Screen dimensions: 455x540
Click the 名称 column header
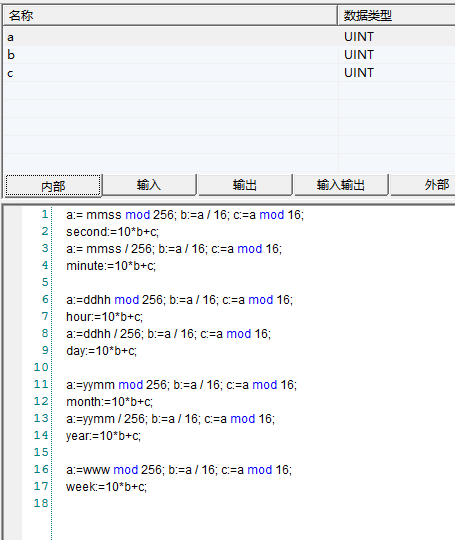[x=170, y=15]
